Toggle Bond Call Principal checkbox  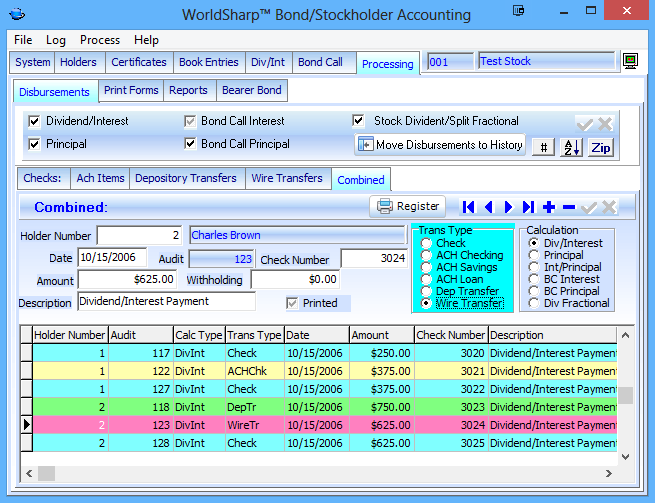[x=190, y=144]
